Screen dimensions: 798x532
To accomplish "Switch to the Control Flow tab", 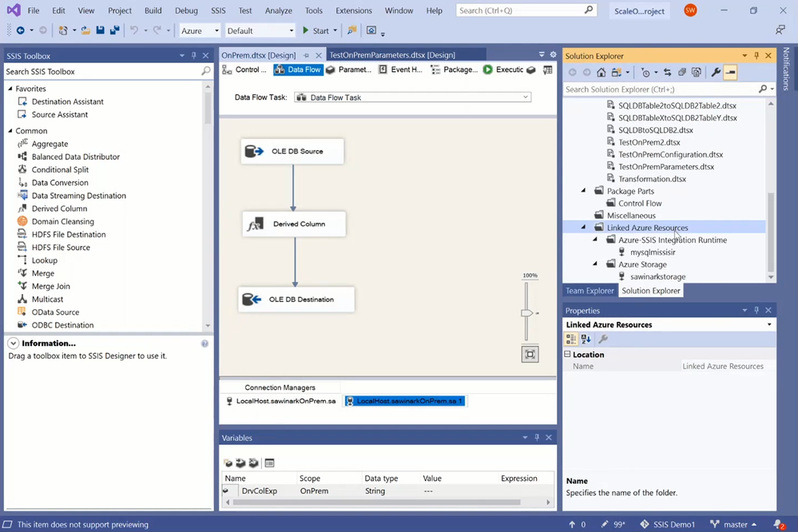I will (x=244, y=69).
